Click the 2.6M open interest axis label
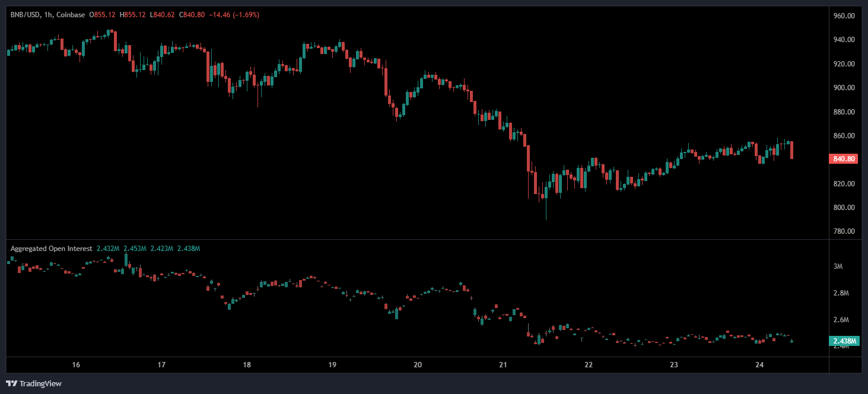Viewport: 868px width, 394px height. click(841, 320)
